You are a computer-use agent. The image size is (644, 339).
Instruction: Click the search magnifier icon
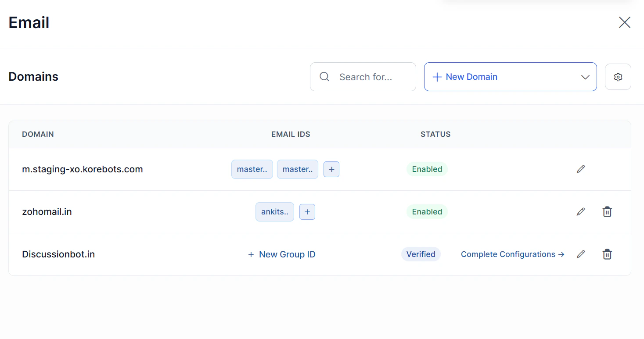324,77
